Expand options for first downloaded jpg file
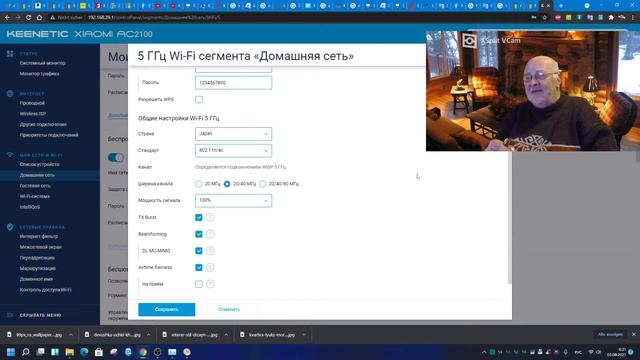This screenshot has width=640, height=360. (x=71, y=335)
